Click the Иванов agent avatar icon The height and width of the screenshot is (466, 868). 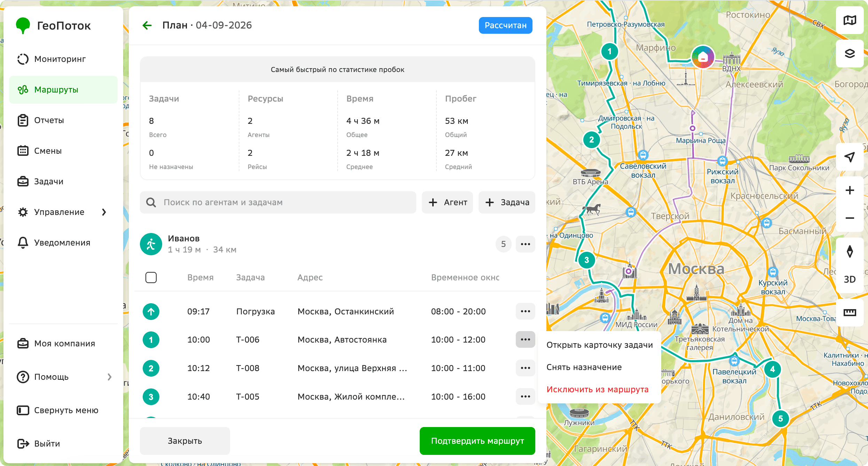(151, 244)
